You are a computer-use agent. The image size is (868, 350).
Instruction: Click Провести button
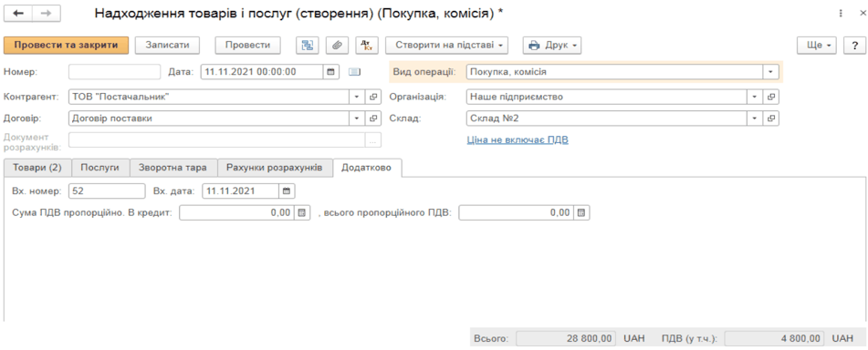point(247,46)
